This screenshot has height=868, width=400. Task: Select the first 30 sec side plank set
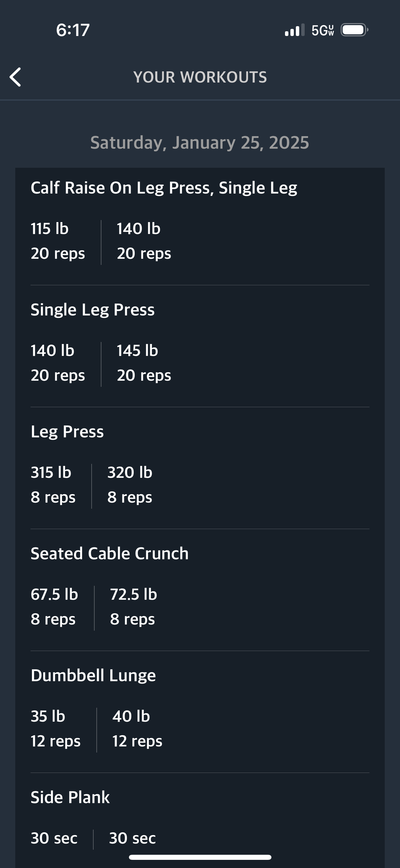click(x=54, y=838)
